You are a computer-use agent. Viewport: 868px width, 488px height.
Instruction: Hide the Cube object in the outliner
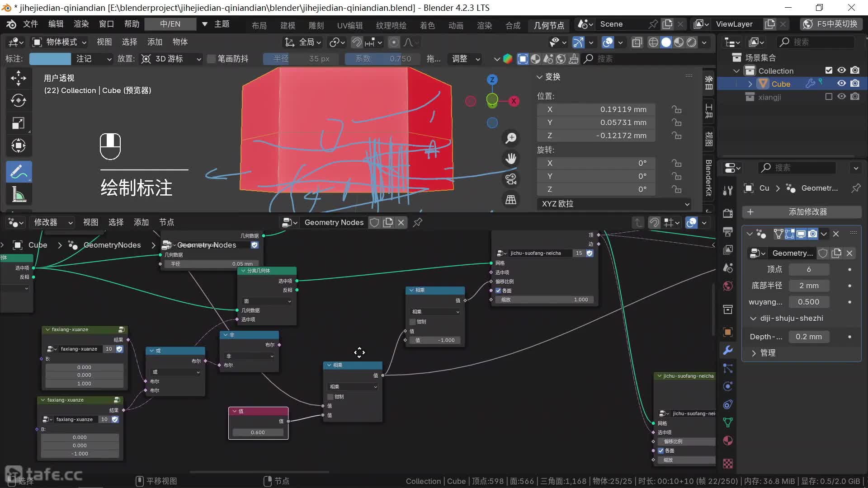[x=841, y=84]
